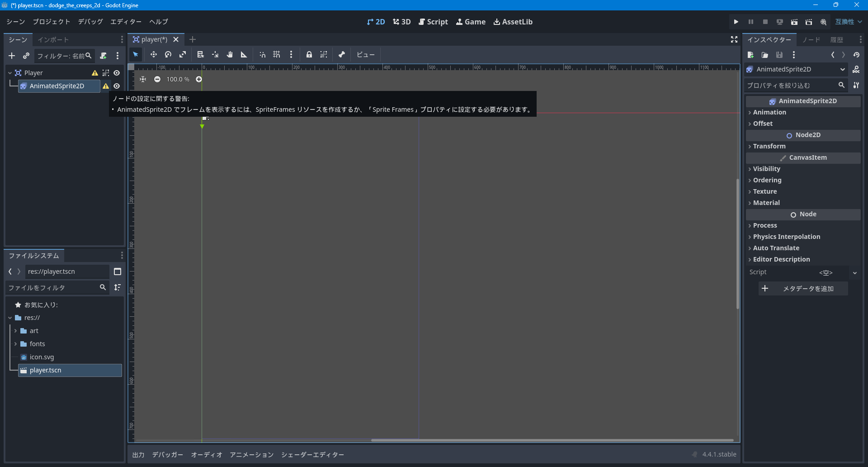
Task: Open the シーン menu
Action: [x=16, y=22]
